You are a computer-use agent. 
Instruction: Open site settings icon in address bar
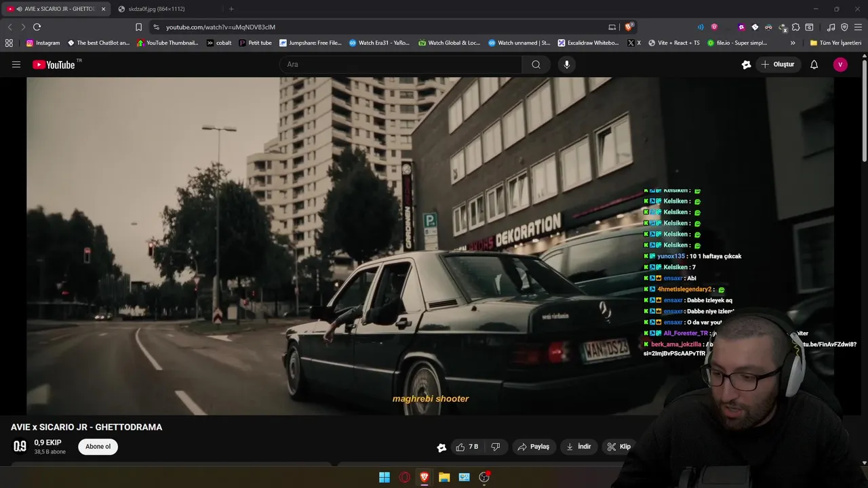pyautogui.click(x=156, y=27)
